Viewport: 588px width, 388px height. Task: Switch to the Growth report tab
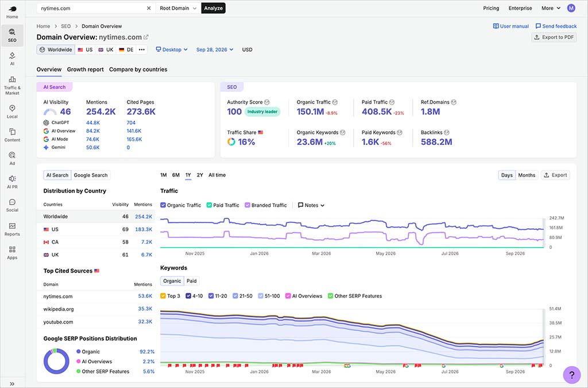pos(85,70)
